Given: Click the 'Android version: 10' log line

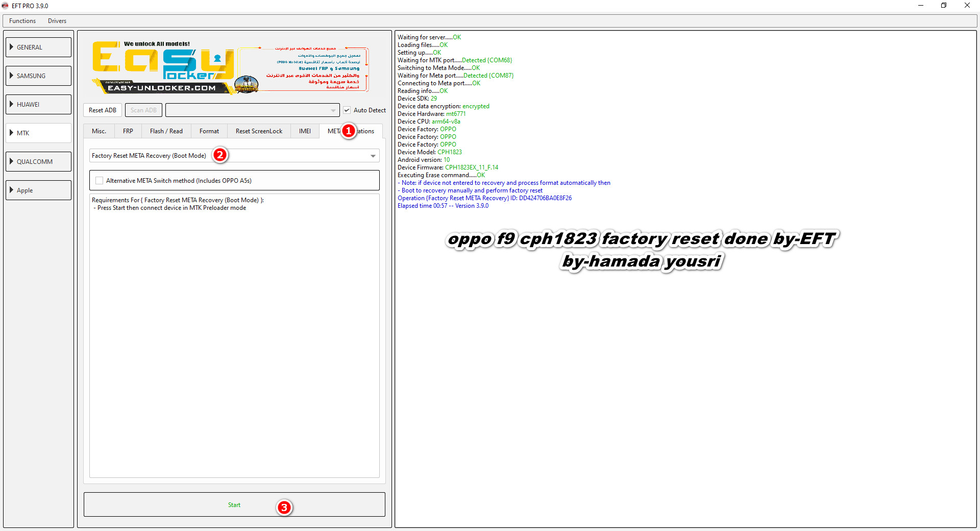Looking at the screenshot, I should [424, 160].
